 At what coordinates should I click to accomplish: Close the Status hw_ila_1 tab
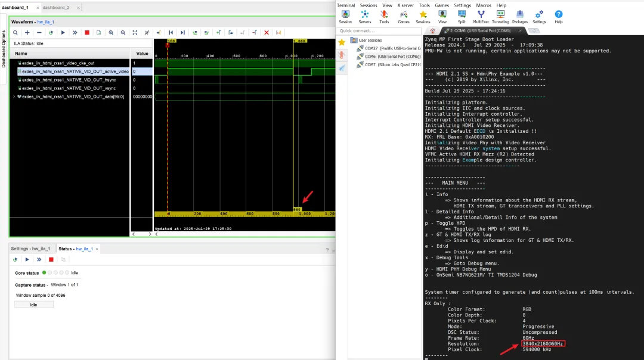[97, 249]
